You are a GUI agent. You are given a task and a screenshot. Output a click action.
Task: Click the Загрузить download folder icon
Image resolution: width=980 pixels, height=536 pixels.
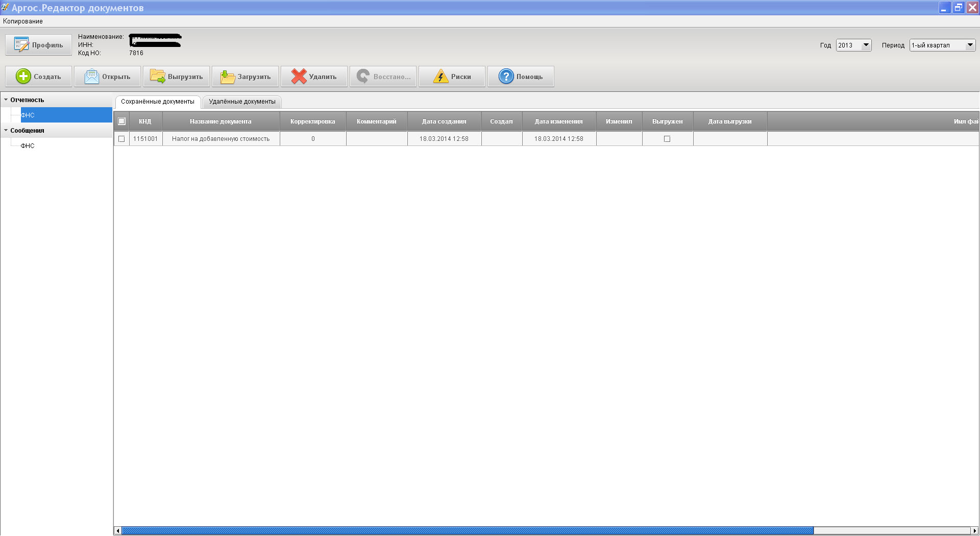point(227,77)
